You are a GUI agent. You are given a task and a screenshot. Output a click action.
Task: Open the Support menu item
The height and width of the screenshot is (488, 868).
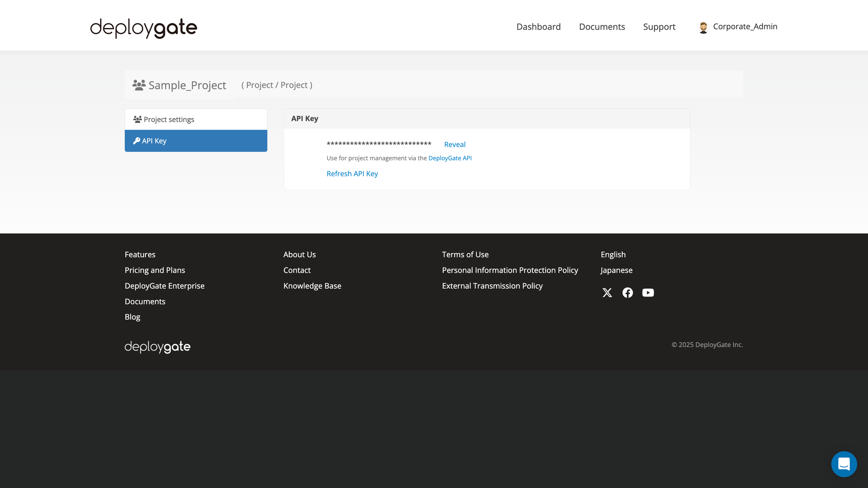(659, 27)
